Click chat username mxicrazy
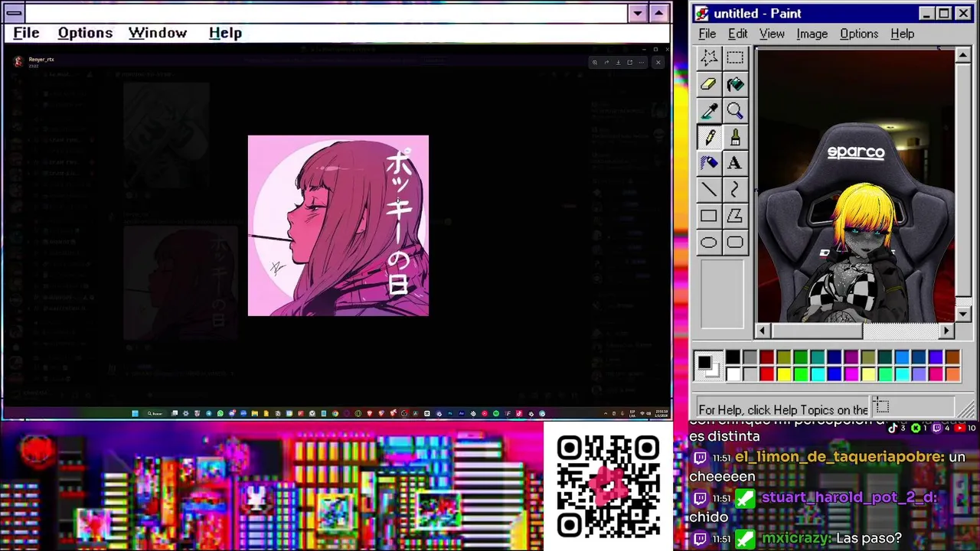Viewport: 980px width, 551px height. (795, 538)
